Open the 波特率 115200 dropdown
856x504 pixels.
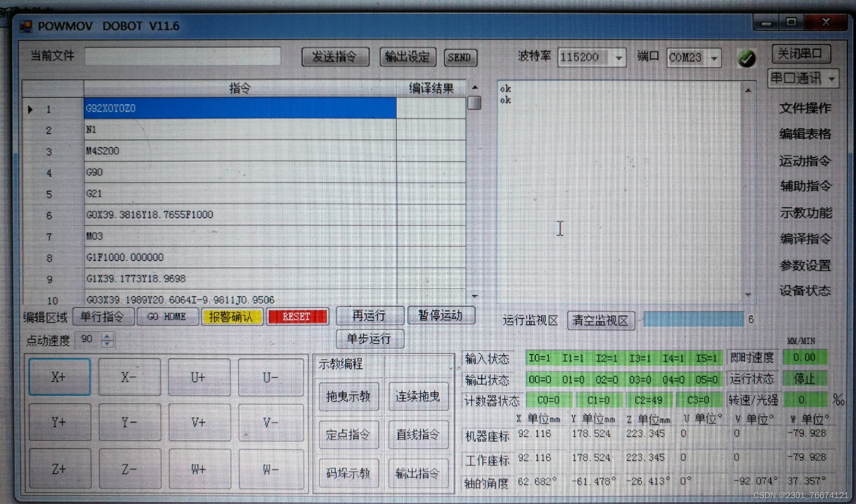(592, 57)
